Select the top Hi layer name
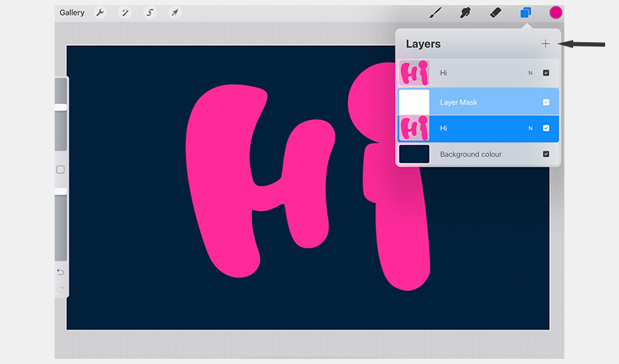 (443, 73)
